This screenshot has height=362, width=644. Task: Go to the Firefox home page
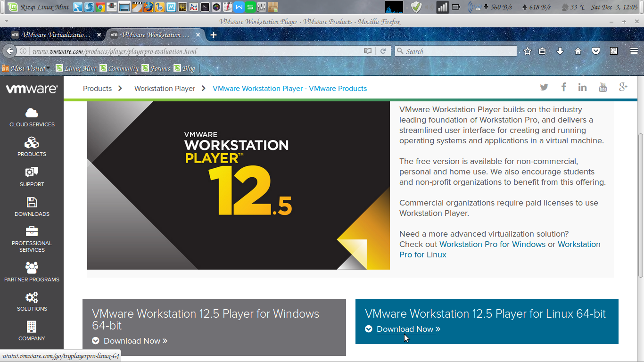click(x=578, y=51)
